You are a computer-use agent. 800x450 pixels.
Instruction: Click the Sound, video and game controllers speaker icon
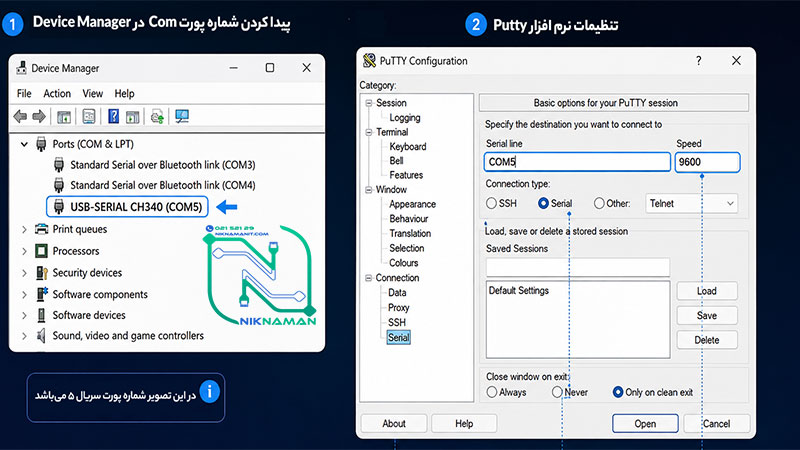[41, 336]
